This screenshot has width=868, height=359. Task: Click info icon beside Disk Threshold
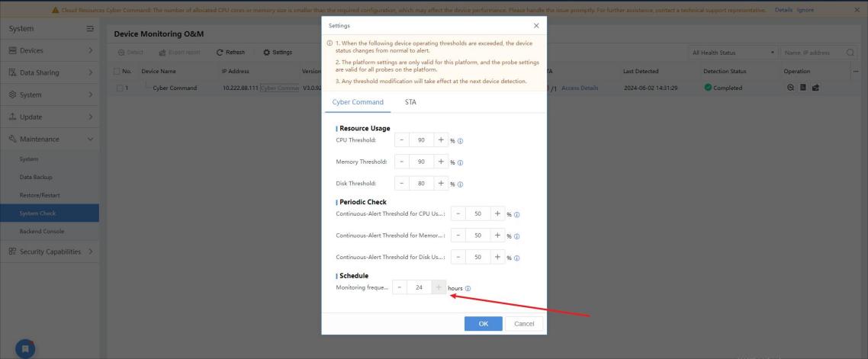pyautogui.click(x=460, y=184)
